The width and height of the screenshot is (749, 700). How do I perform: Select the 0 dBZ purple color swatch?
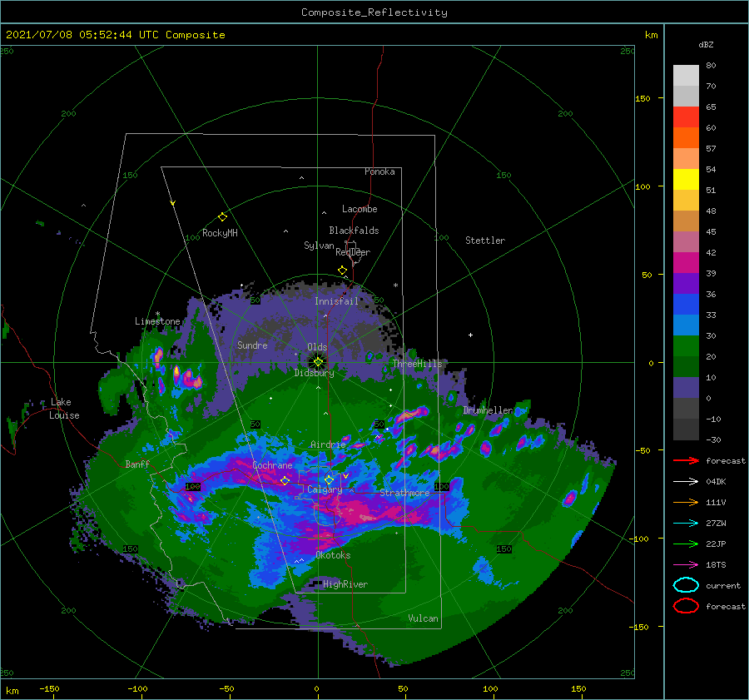click(x=686, y=387)
